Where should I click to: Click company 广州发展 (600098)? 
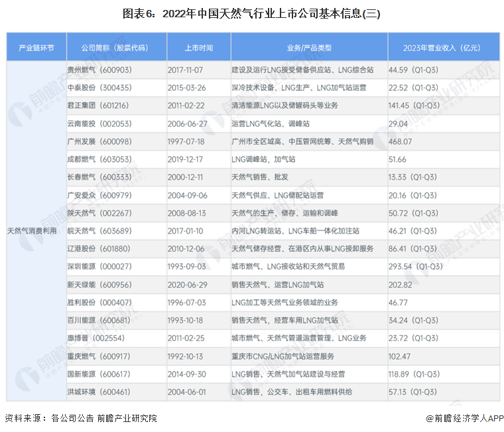(x=99, y=141)
